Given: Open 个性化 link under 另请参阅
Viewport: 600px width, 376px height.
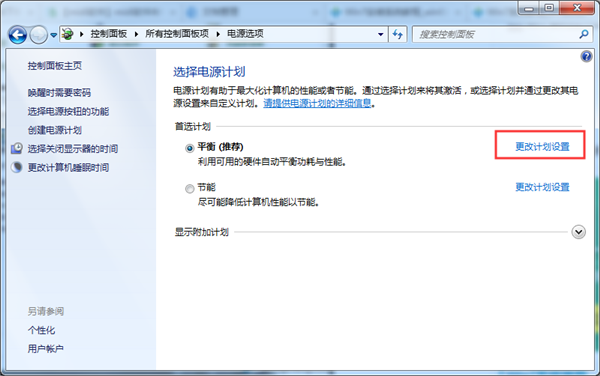Looking at the screenshot, I should pos(41,330).
